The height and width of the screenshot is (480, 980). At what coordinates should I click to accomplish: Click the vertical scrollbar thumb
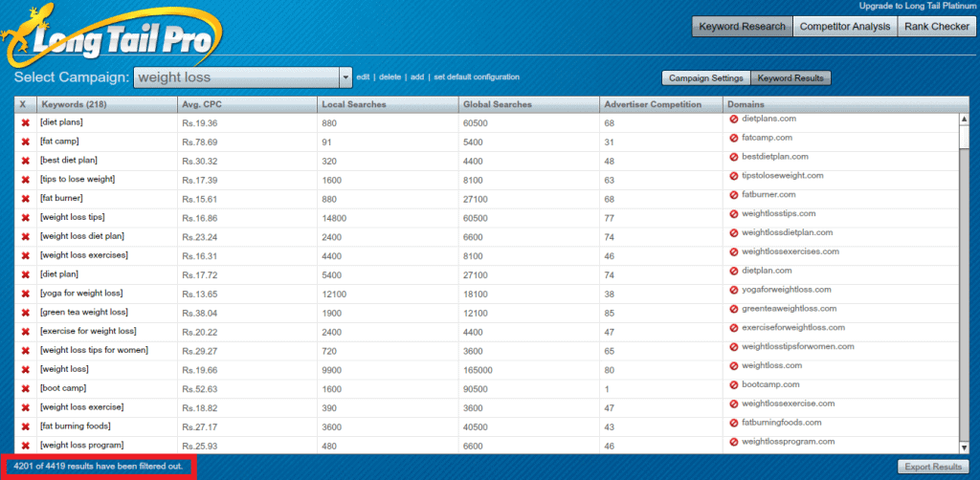[x=964, y=137]
